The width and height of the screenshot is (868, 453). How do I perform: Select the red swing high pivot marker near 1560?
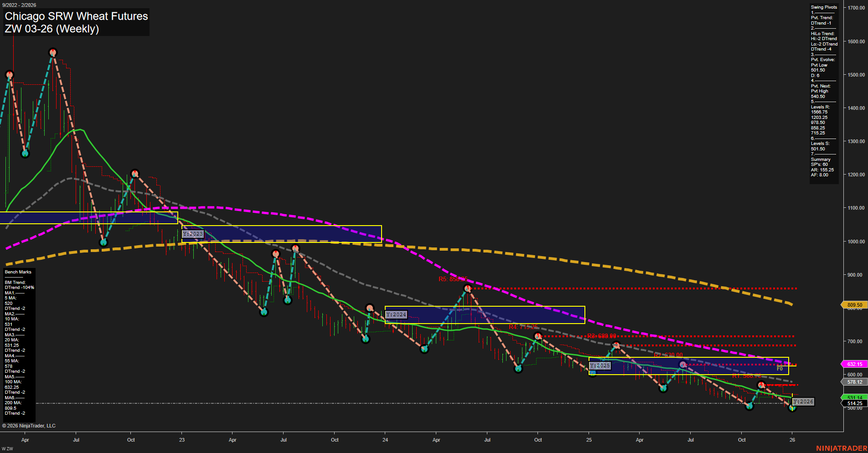click(x=53, y=51)
